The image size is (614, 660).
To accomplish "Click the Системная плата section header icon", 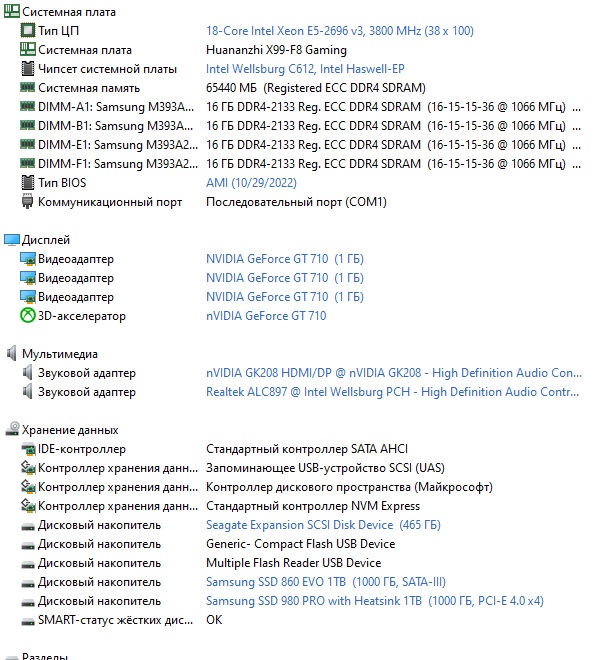I will coord(11,11).
